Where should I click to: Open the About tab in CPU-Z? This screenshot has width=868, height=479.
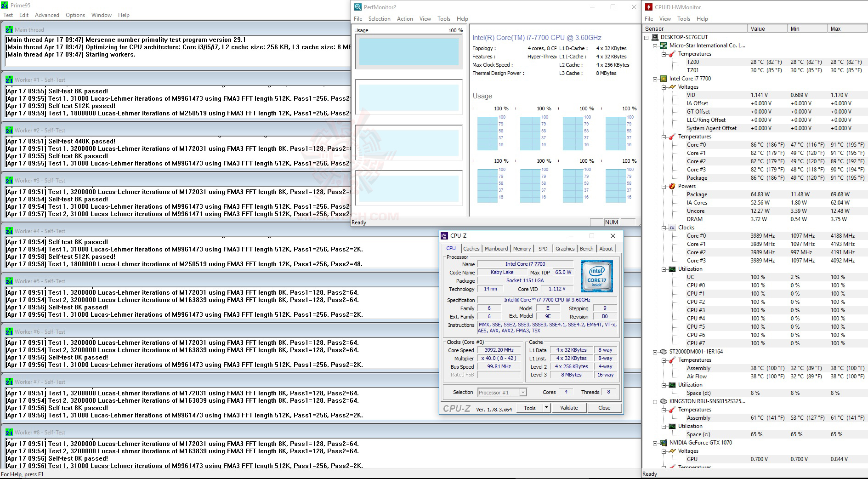click(x=606, y=249)
